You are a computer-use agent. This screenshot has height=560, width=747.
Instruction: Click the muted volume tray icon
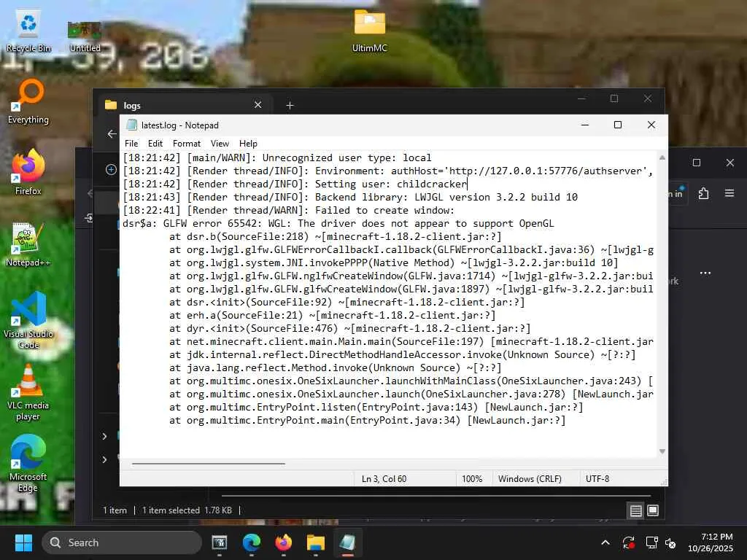[x=670, y=542]
